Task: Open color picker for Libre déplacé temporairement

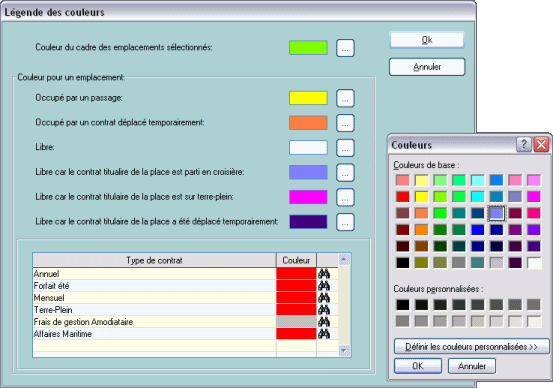Action: point(345,222)
